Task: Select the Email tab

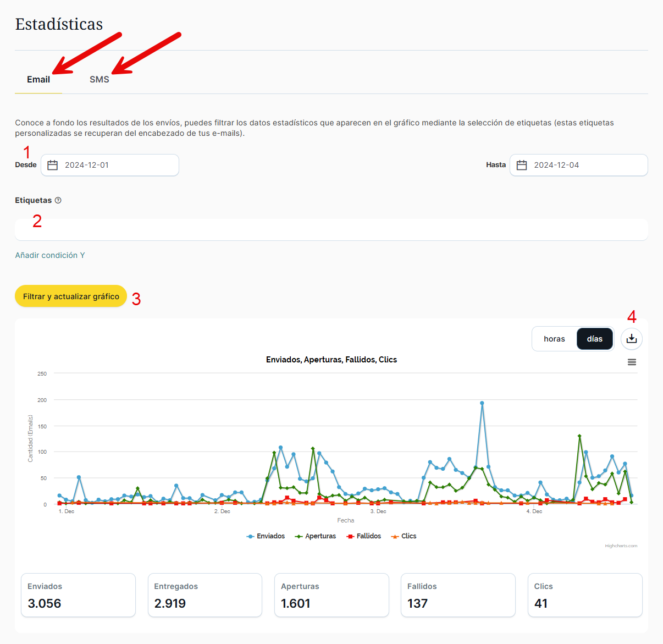Action: coord(38,80)
